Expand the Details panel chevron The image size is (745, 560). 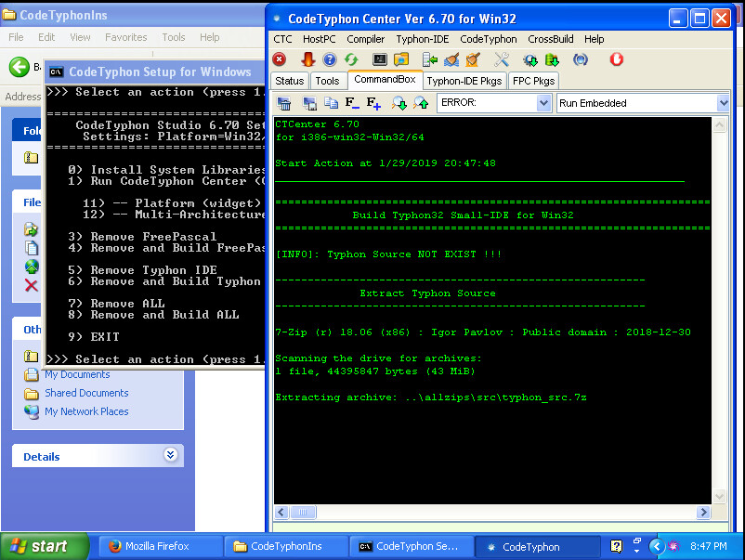pyautogui.click(x=170, y=456)
